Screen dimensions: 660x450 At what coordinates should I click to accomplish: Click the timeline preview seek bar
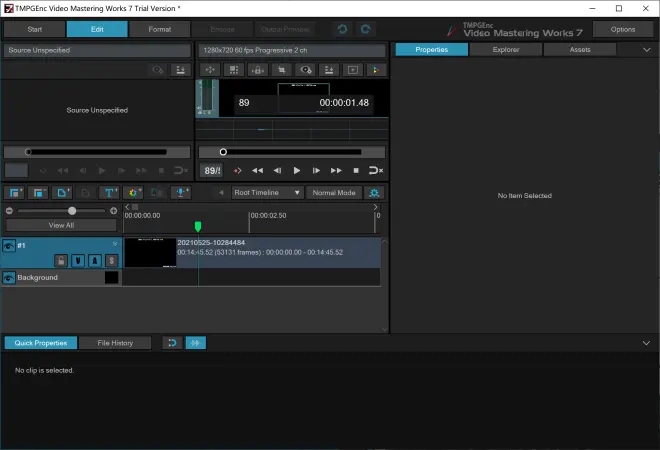292,152
